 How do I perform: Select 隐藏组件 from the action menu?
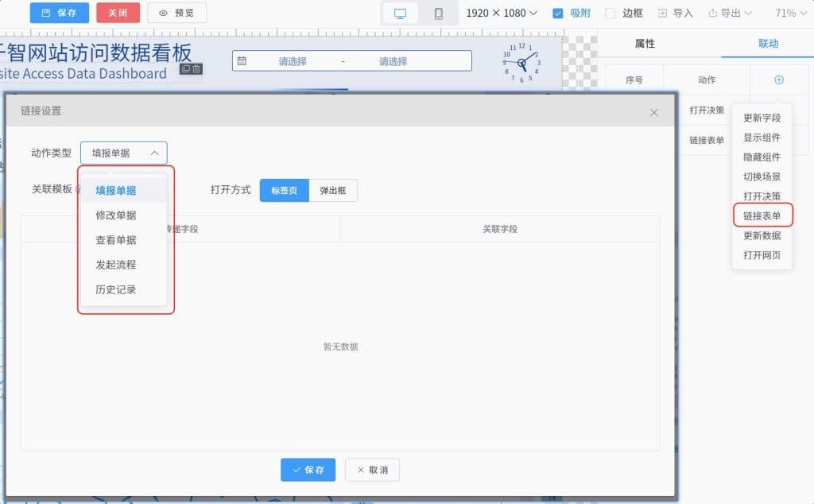(762, 157)
